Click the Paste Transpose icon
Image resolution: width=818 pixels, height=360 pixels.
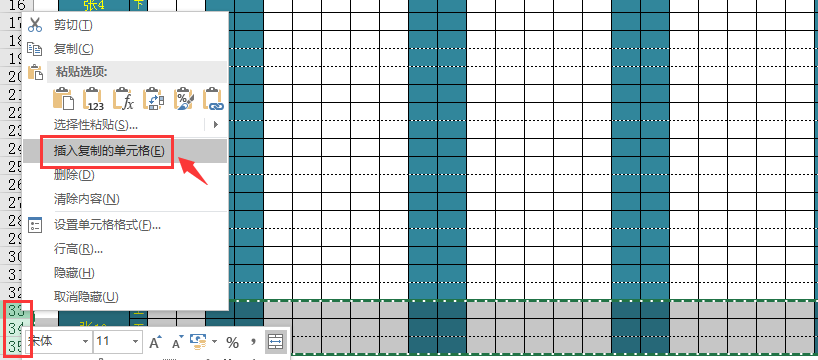tap(153, 98)
